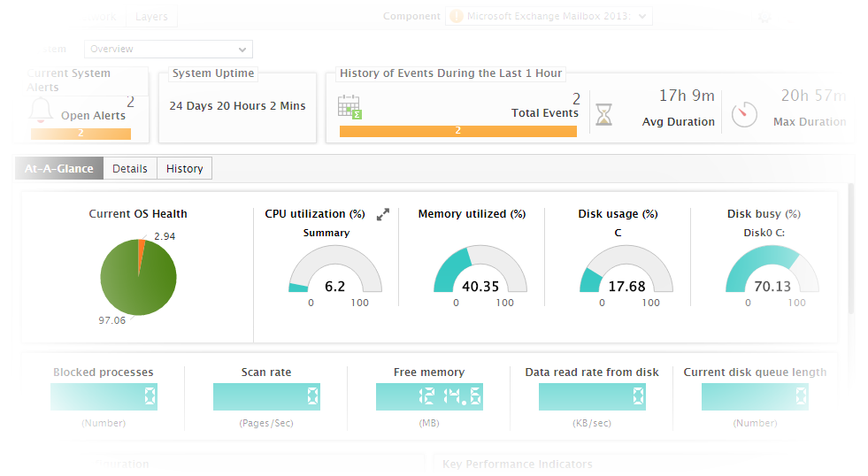Click the Total Events label
The height and width of the screenshot is (476, 868).
544,113
